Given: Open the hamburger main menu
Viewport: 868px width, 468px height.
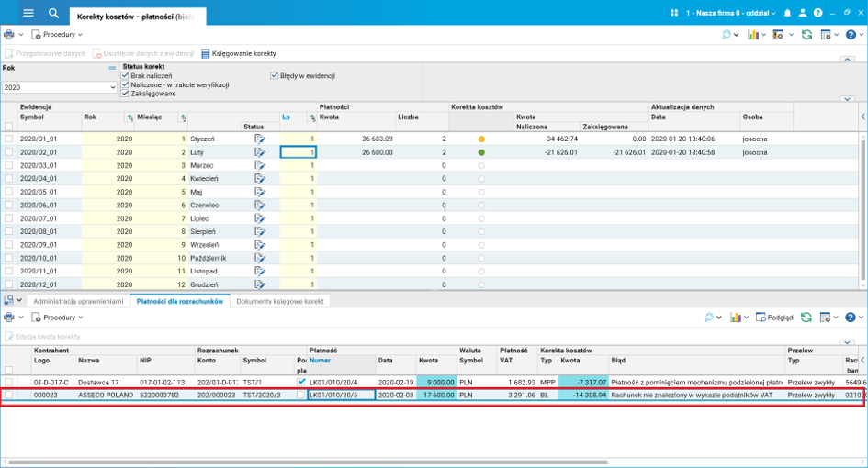Looking at the screenshot, I should [x=28, y=13].
